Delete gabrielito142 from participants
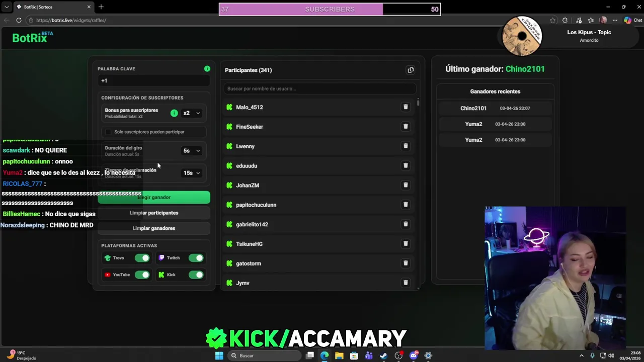Viewport: 644px width, 362px height. 406,224
